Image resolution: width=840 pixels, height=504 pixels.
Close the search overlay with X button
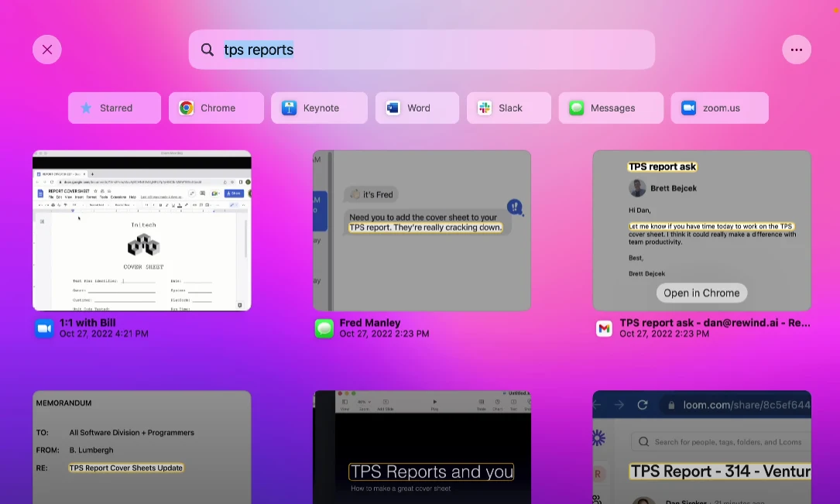pyautogui.click(x=47, y=50)
